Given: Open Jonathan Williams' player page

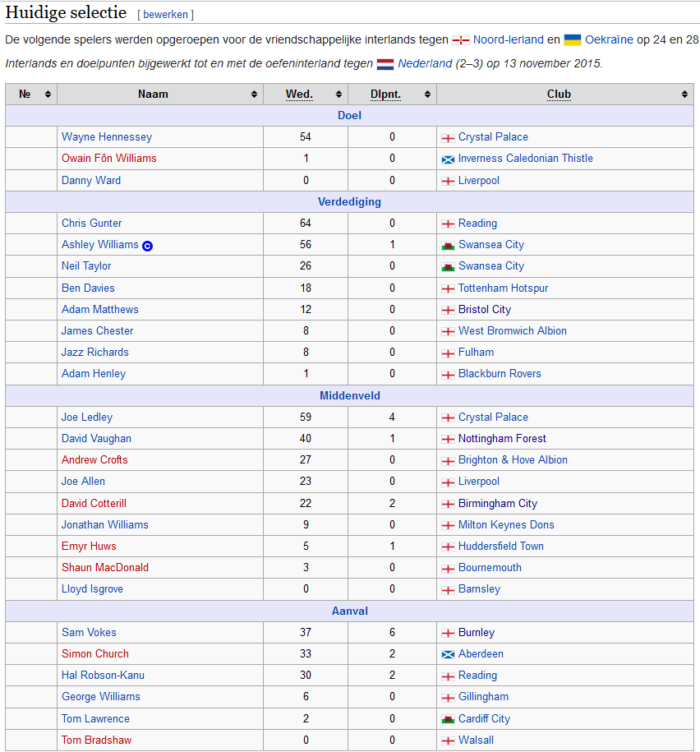Looking at the screenshot, I should coord(104,524).
